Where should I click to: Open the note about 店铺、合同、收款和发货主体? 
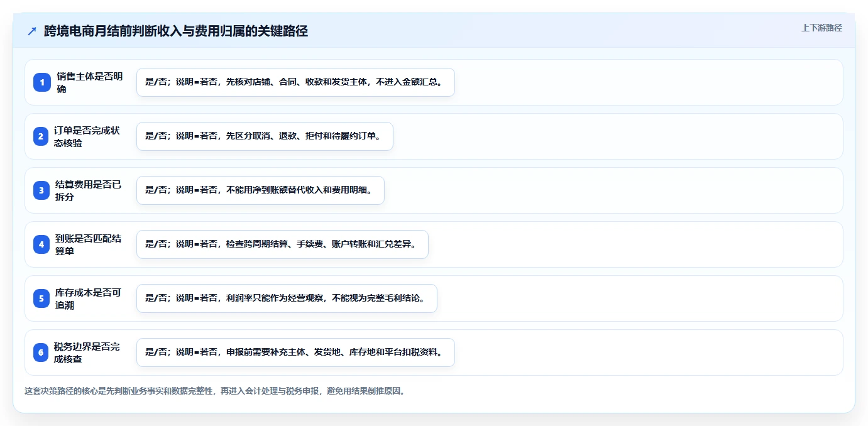click(295, 82)
